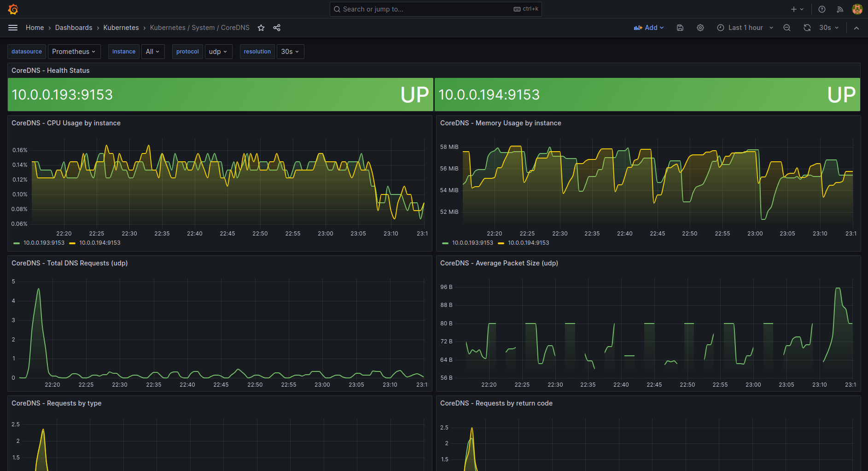Open the udp protocol dropdown
Screen dimensions: 868x471
(x=218, y=52)
